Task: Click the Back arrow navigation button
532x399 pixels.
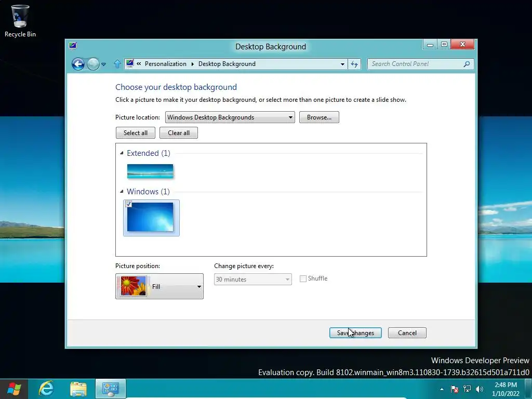Action: 78,64
